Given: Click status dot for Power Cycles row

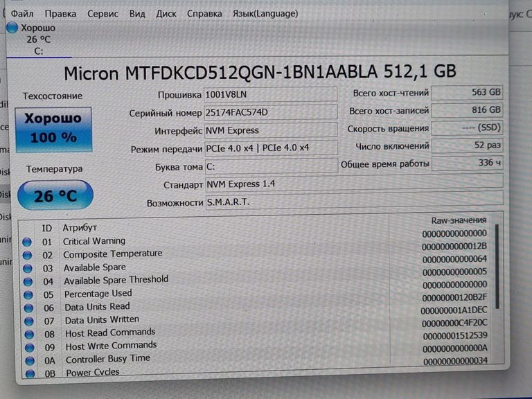Looking at the screenshot, I should tap(30, 373).
